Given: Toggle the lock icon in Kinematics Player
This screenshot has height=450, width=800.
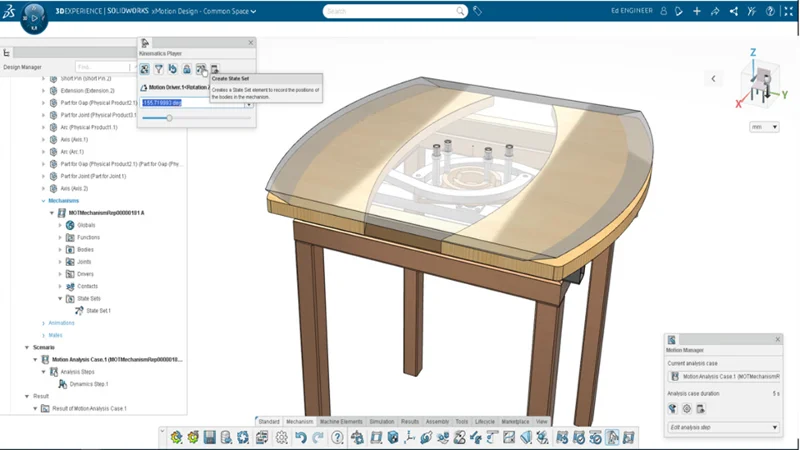Looking at the screenshot, I should click(x=187, y=69).
